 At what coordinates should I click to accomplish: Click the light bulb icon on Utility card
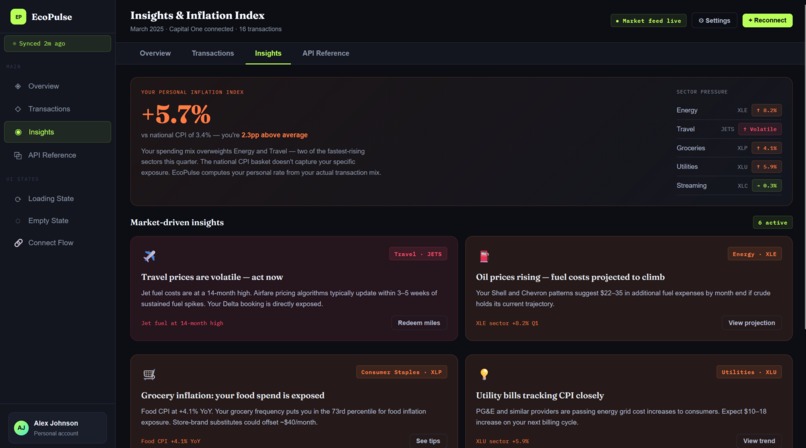[x=484, y=374]
